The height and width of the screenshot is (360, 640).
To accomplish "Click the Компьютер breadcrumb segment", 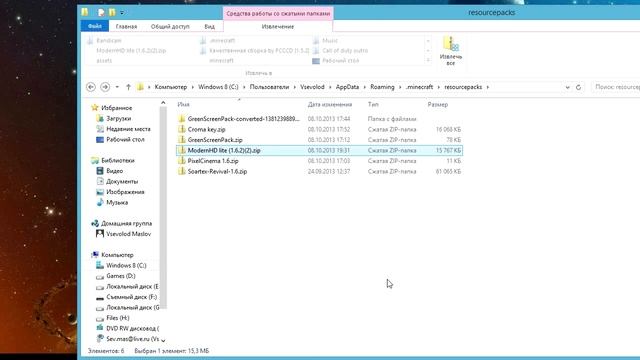I will [171, 87].
